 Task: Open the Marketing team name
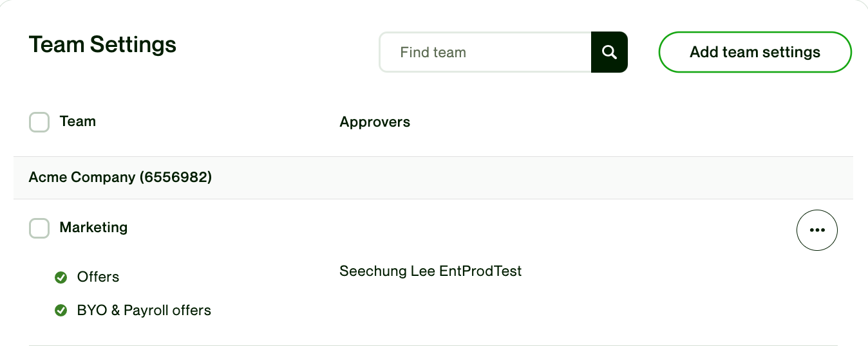[x=93, y=228]
